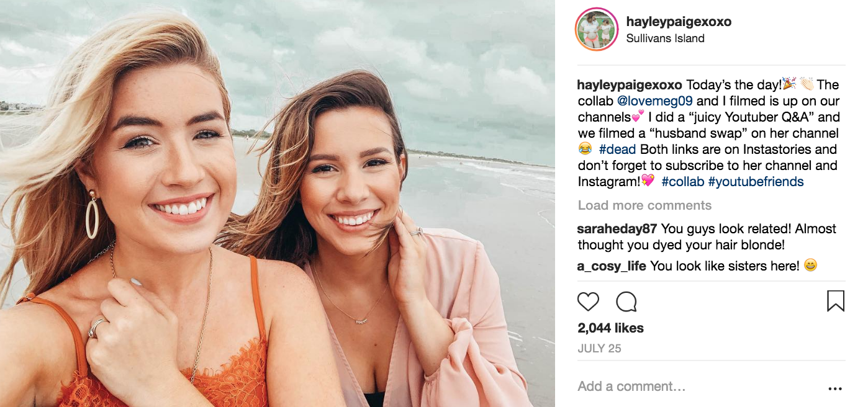Open the three-dot more options menu
The image size is (868, 407).
pos(835,389)
